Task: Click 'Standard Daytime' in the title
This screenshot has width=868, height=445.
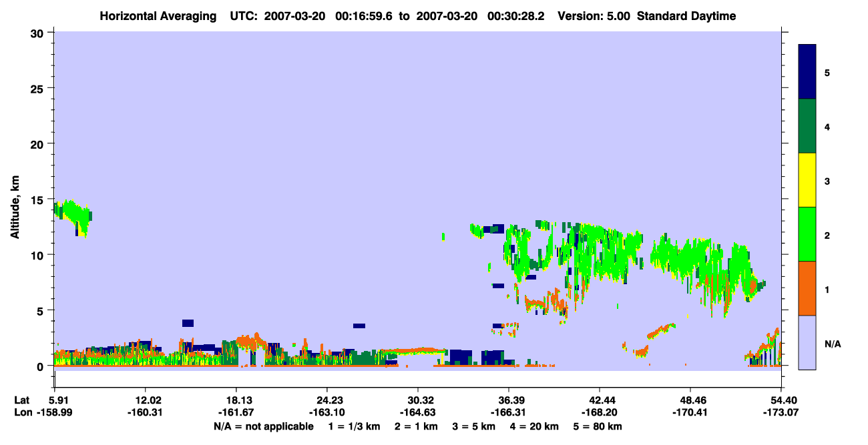Action: [x=686, y=16]
